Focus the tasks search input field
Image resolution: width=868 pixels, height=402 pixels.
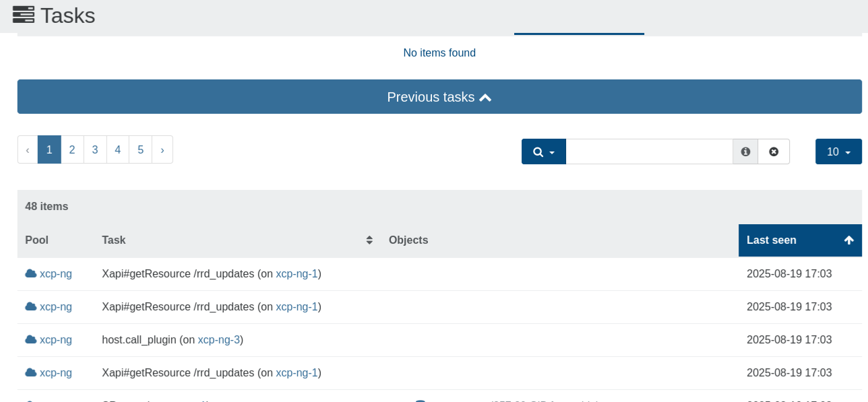649,152
